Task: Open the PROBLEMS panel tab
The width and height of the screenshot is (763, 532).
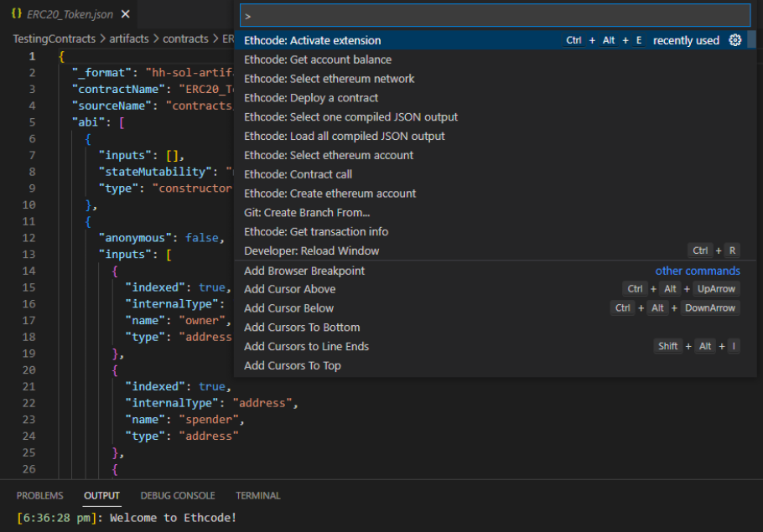Action: pos(39,496)
